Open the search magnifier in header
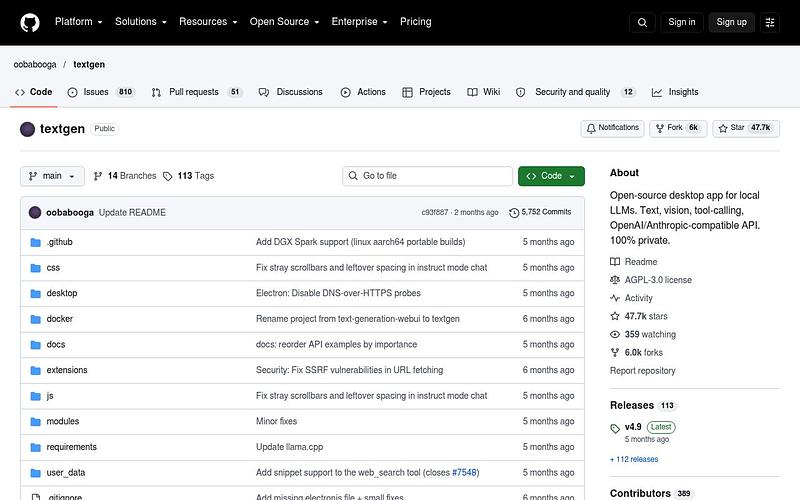800x500 pixels. click(x=642, y=22)
